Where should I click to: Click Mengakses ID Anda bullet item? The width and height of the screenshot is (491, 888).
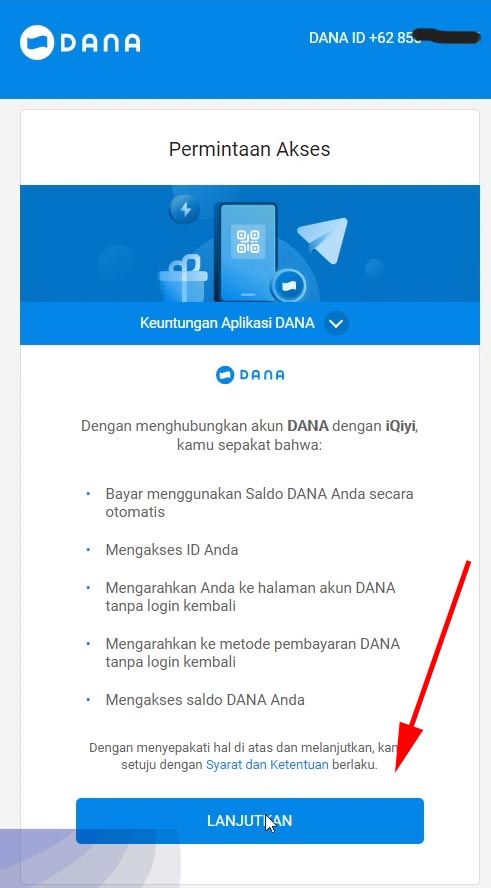tap(172, 550)
